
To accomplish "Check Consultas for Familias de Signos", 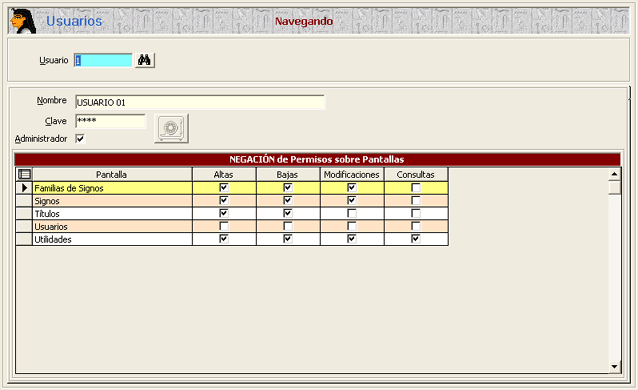I will 416,188.
